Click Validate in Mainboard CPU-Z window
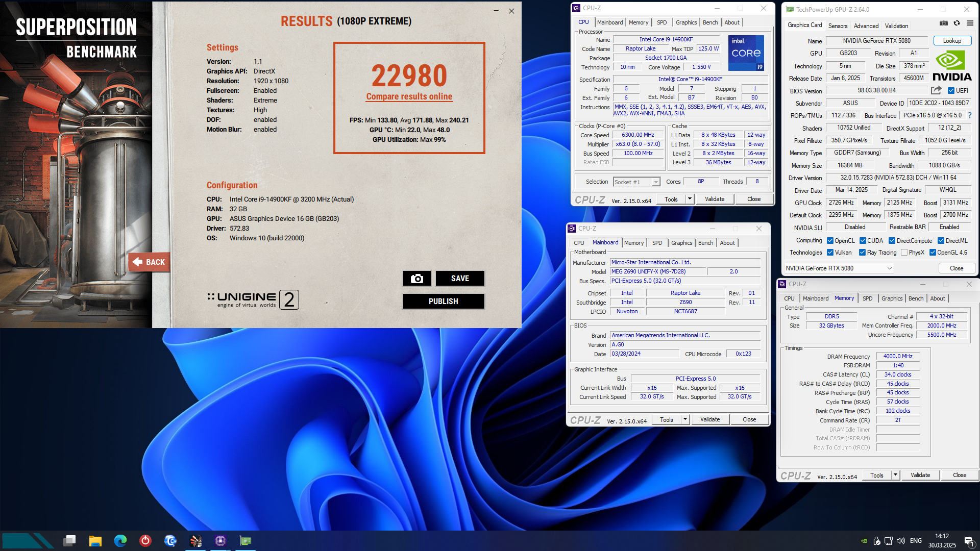This screenshot has height=551, width=980. pos(710,419)
